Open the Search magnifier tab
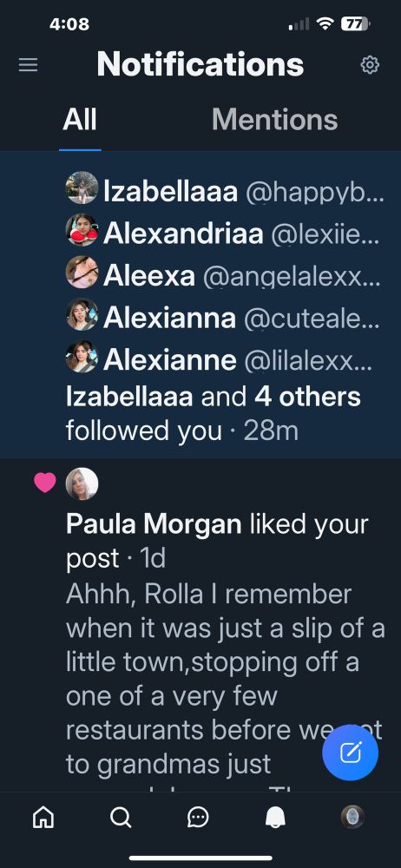This screenshot has height=868, width=401. [121, 817]
